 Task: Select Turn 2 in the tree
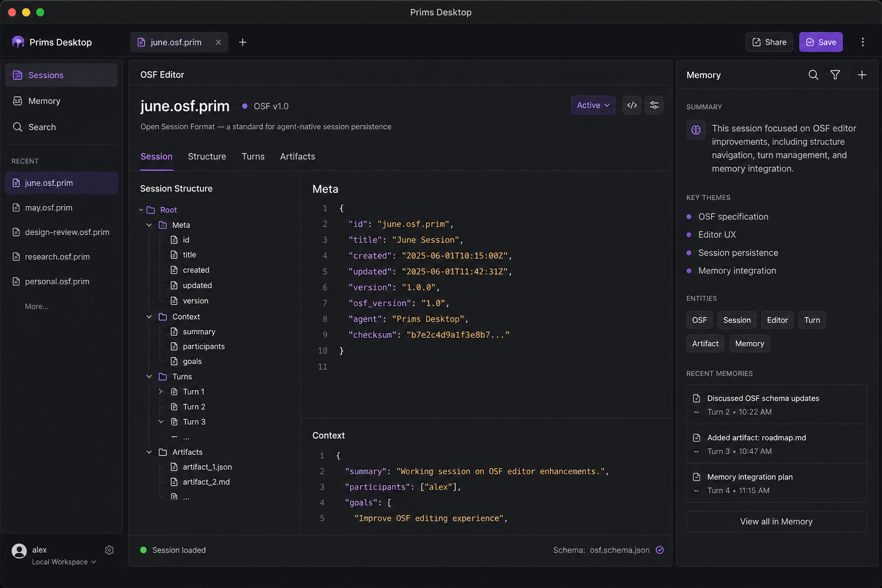[188, 407]
